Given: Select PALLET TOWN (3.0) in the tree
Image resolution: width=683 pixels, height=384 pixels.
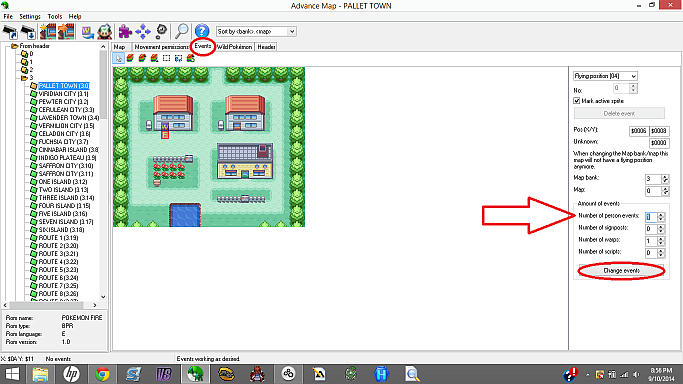Looking at the screenshot, I should coord(64,86).
